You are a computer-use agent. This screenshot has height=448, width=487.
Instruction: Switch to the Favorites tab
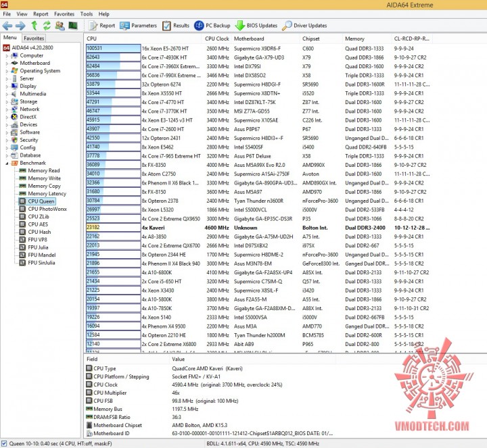coord(34,38)
